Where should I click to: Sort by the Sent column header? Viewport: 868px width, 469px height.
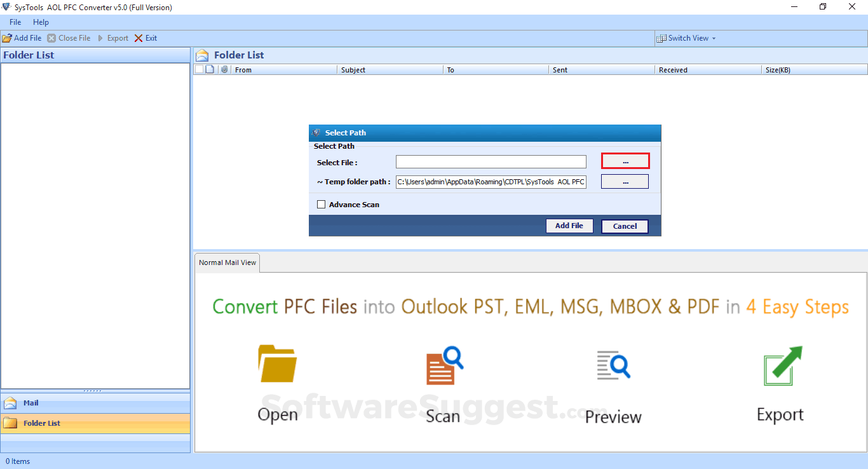coord(602,70)
